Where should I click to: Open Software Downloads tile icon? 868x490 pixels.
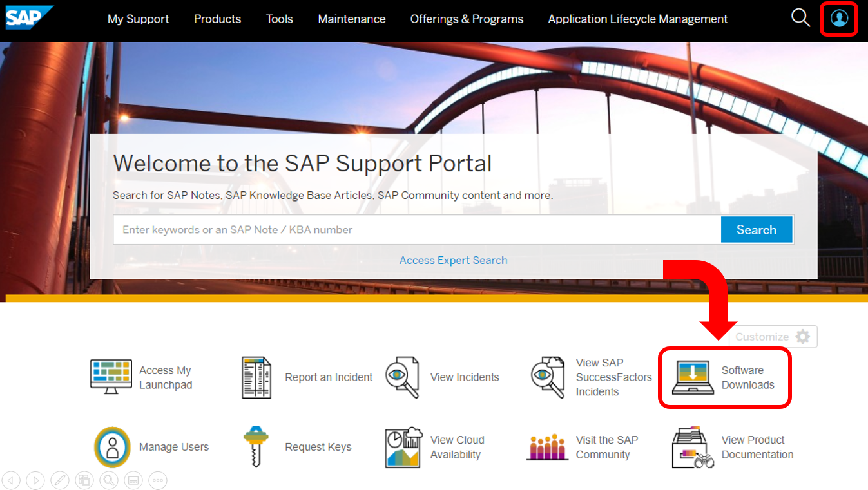[693, 377]
